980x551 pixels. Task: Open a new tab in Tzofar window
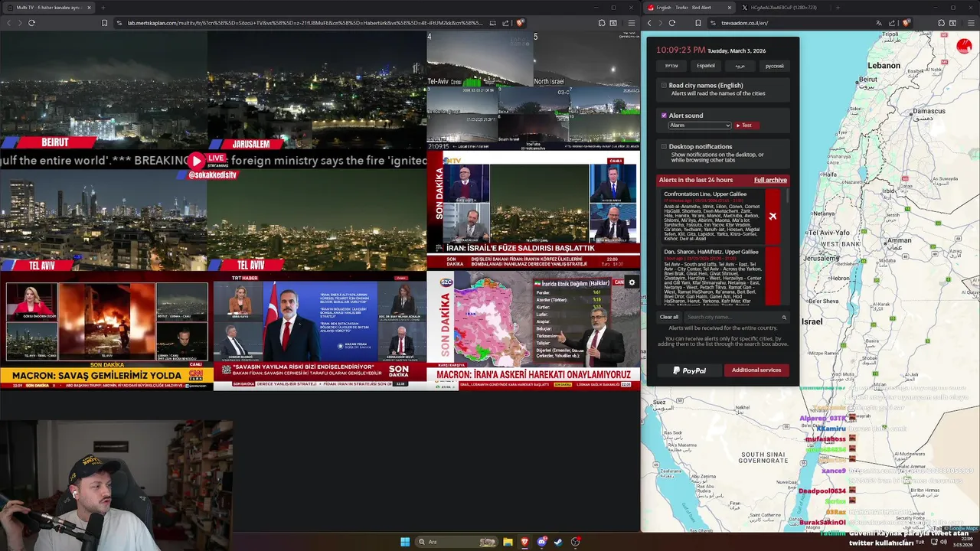pos(838,8)
